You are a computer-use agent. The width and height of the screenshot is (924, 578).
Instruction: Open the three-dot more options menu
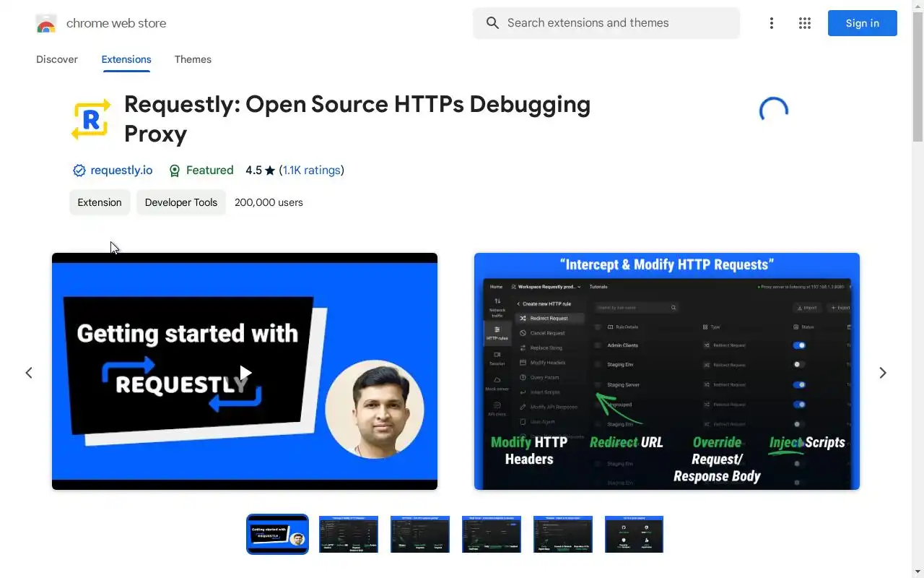(x=772, y=23)
